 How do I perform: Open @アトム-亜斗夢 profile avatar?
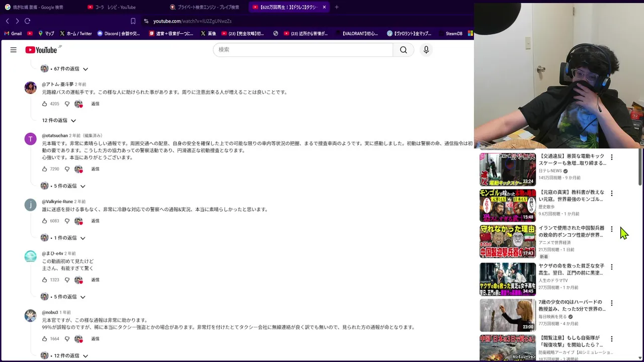[31, 87]
